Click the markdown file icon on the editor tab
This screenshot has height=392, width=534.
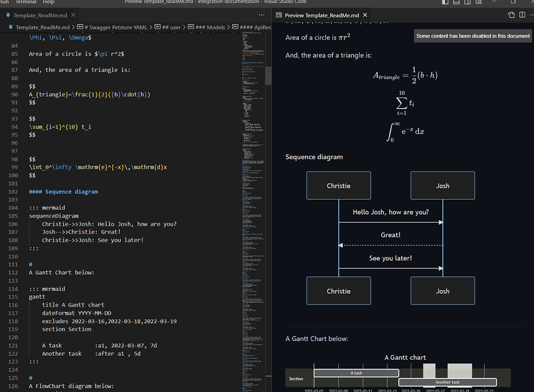[8, 15]
